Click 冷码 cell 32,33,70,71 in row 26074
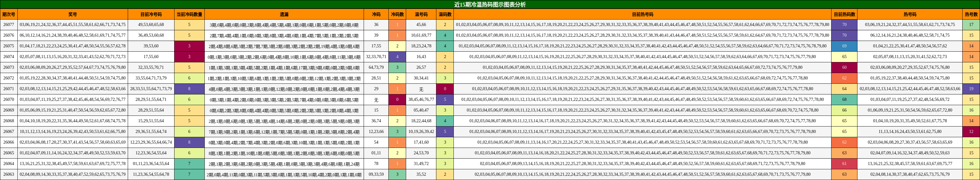 click(x=376, y=57)
